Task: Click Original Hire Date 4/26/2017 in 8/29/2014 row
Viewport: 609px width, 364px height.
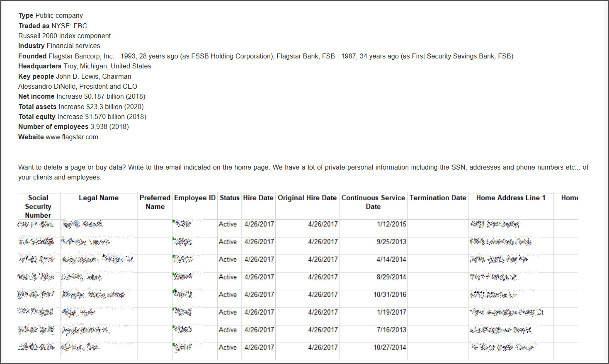Action: click(323, 277)
